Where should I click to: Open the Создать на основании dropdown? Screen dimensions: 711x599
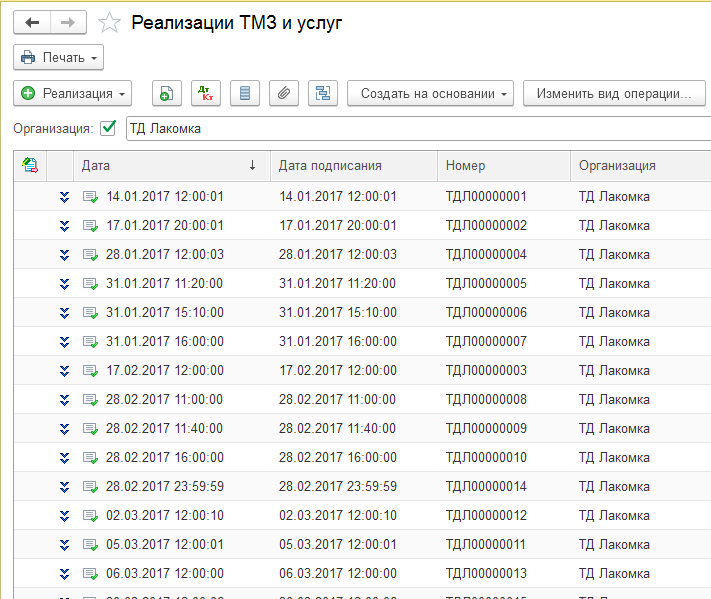tap(430, 94)
